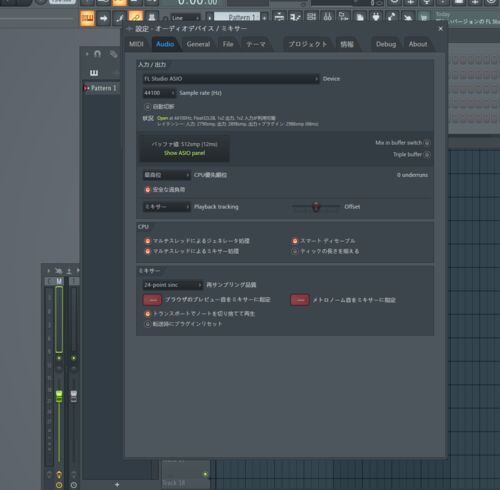This screenshot has width=500, height=490.
Task: Toggle the Smart disable option
Action: point(295,241)
